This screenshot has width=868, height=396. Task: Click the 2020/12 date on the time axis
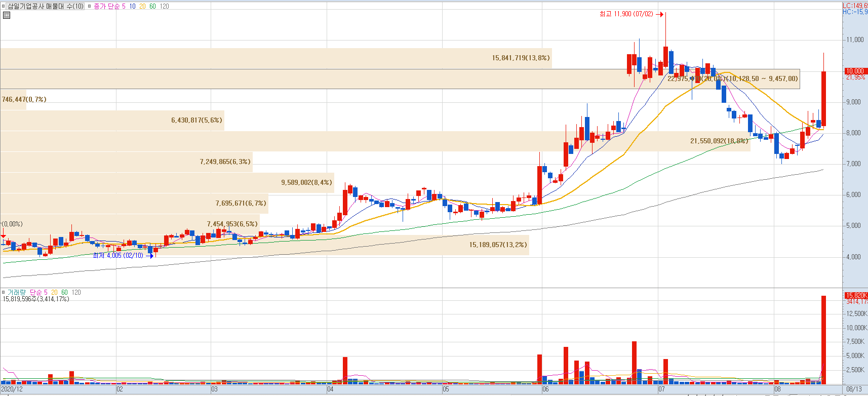click(12, 389)
